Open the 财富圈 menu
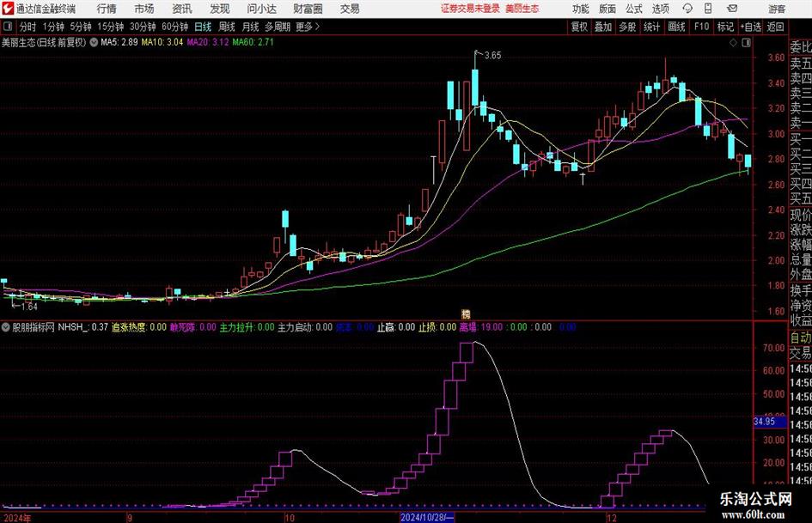The height and width of the screenshot is (523, 812). click(308, 9)
